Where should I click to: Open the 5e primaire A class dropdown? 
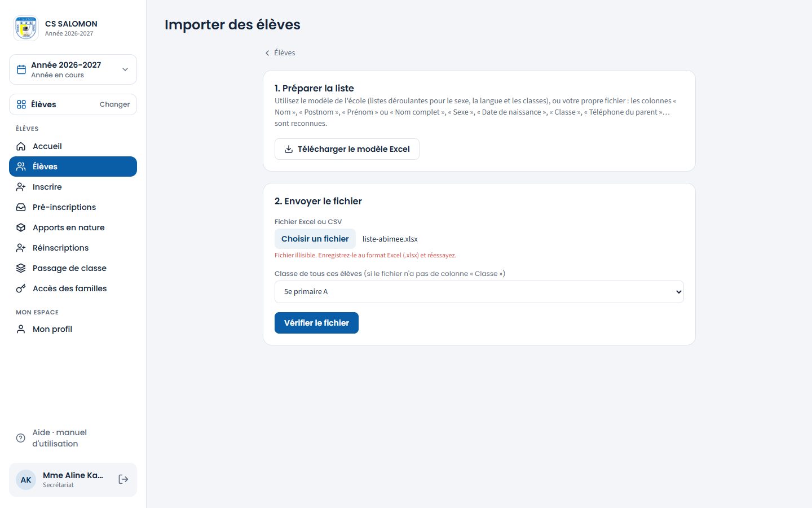[479, 292]
